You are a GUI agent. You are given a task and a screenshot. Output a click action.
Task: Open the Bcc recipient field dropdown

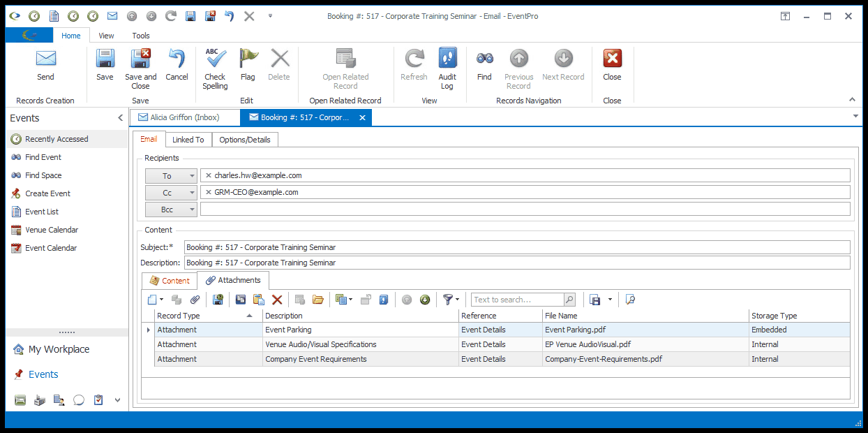tap(192, 209)
